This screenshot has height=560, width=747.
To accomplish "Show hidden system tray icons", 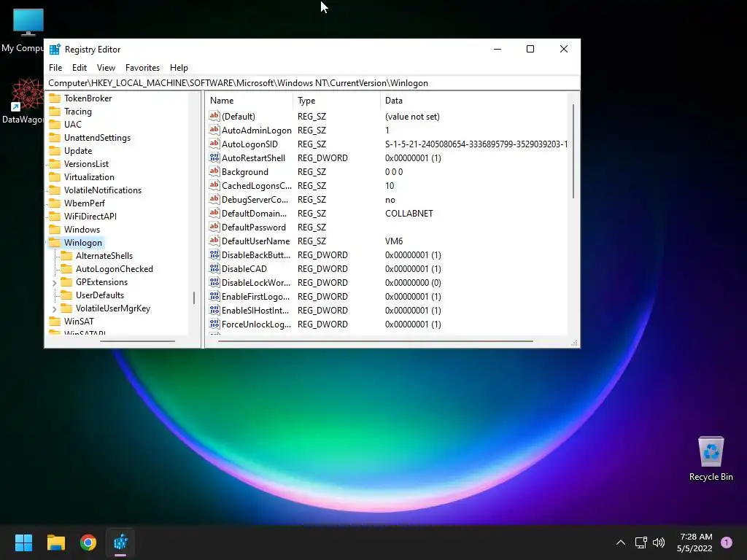I will point(621,542).
